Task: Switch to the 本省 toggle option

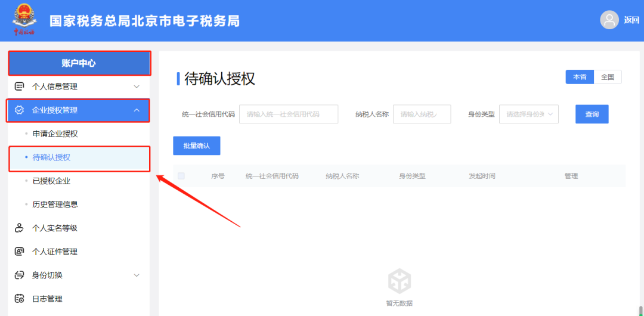Action: click(x=580, y=77)
